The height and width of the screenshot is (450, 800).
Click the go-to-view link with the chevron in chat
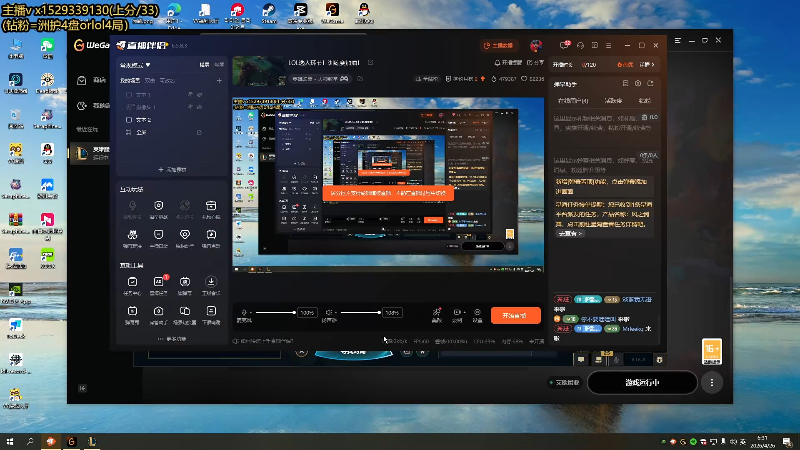tap(569, 234)
